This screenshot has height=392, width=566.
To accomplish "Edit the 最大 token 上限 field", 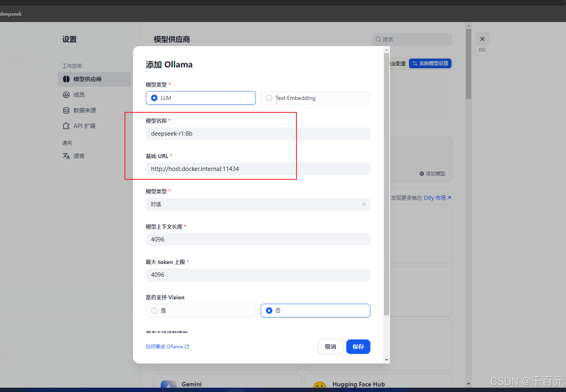I will pyautogui.click(x=258, y=275).
